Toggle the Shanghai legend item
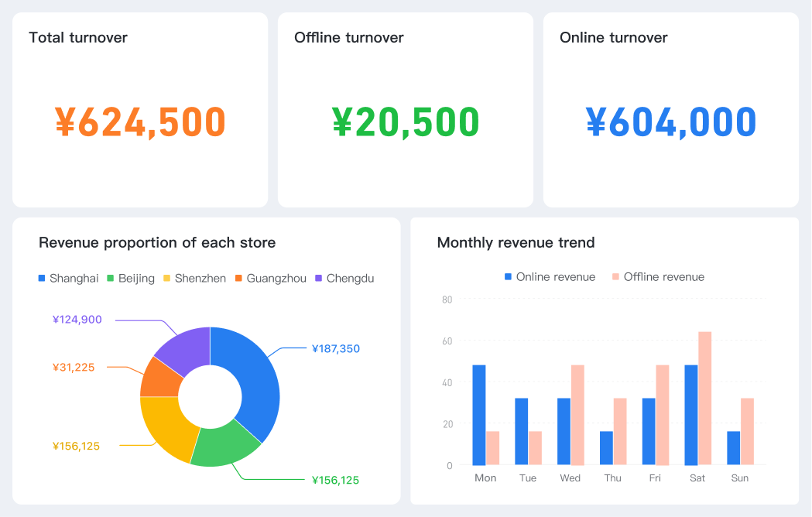The width and height of the screenshot is (812, 517). (68, 278)
